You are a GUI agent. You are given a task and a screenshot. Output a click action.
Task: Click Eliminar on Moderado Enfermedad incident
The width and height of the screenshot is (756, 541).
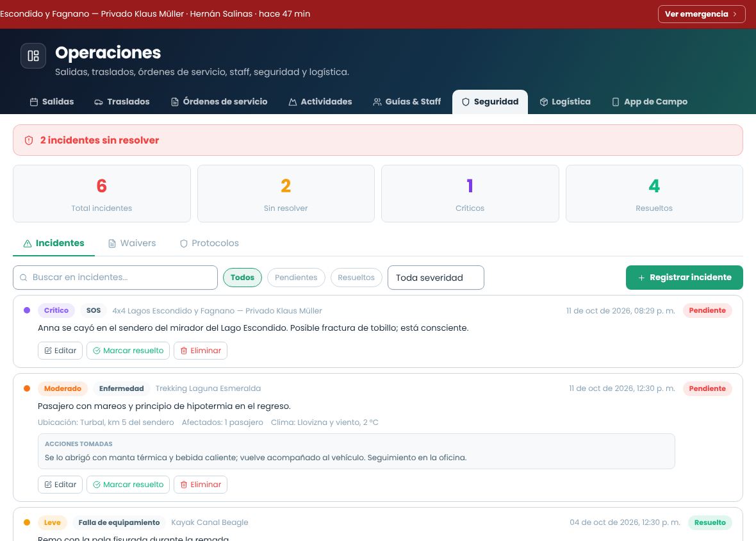[201, 485]
